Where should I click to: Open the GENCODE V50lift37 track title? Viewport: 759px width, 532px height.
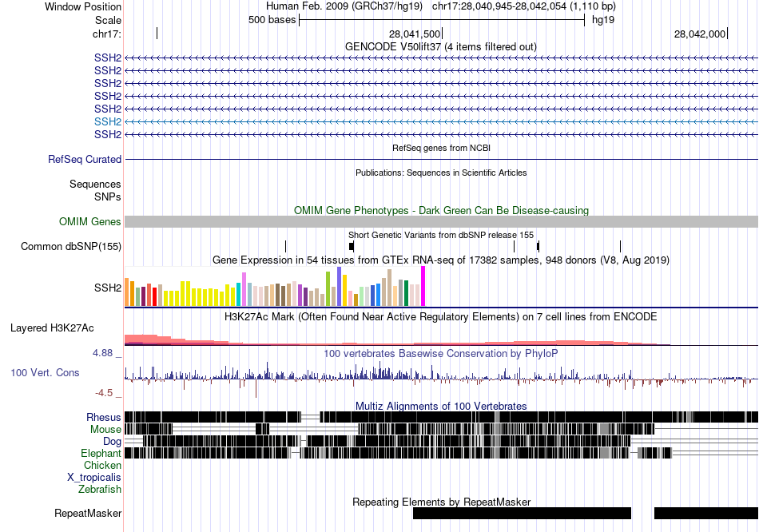(x=441, y=47)
